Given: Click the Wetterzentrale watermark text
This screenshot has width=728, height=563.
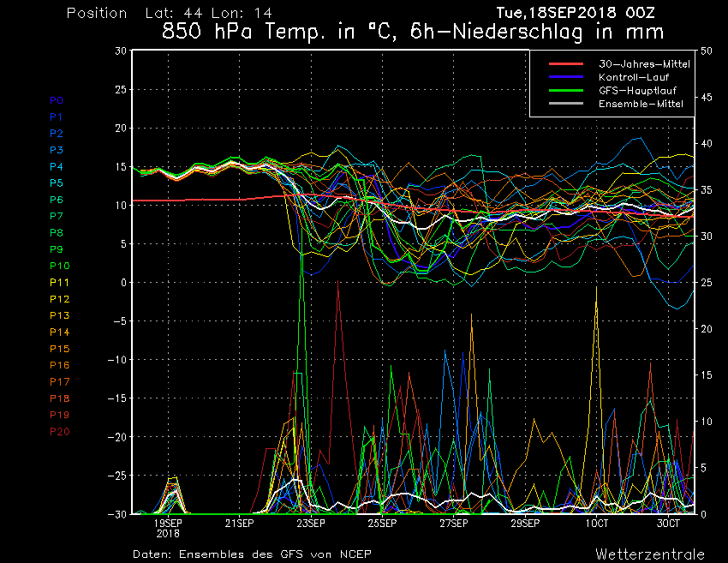Looking at the screenshot, I should pyautogui.click(x=650, y=554).
